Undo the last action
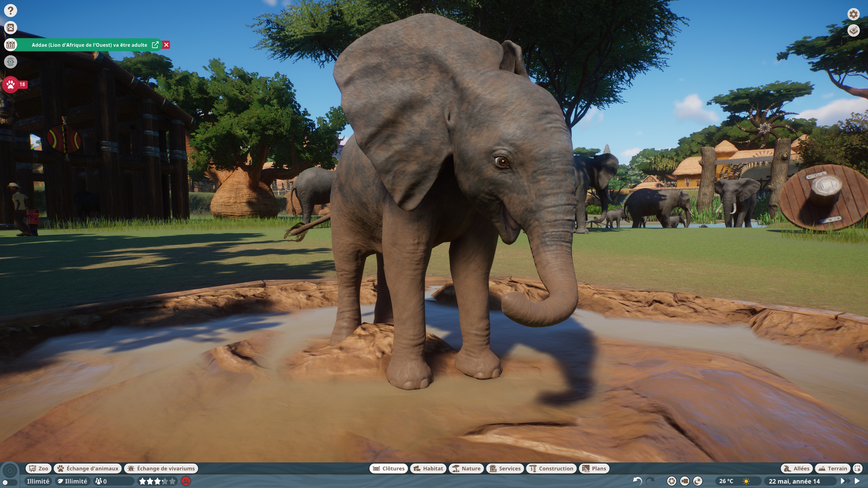868x488 pixels. 637,481
